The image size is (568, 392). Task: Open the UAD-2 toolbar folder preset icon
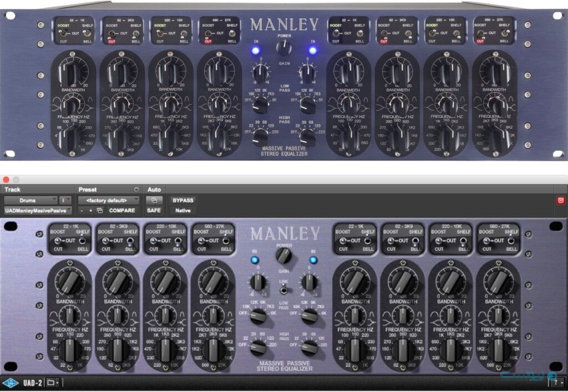[53, 383]
